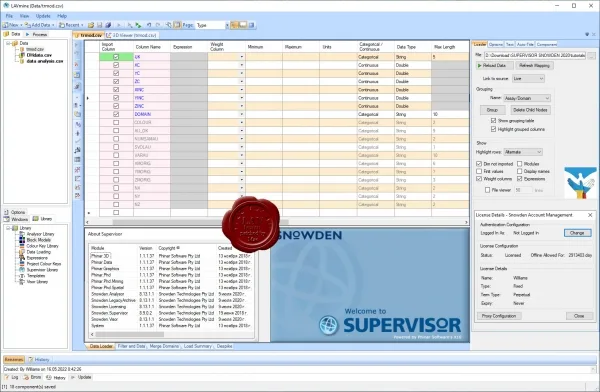Open the Highlight rows dropdown

click(523, 152)
